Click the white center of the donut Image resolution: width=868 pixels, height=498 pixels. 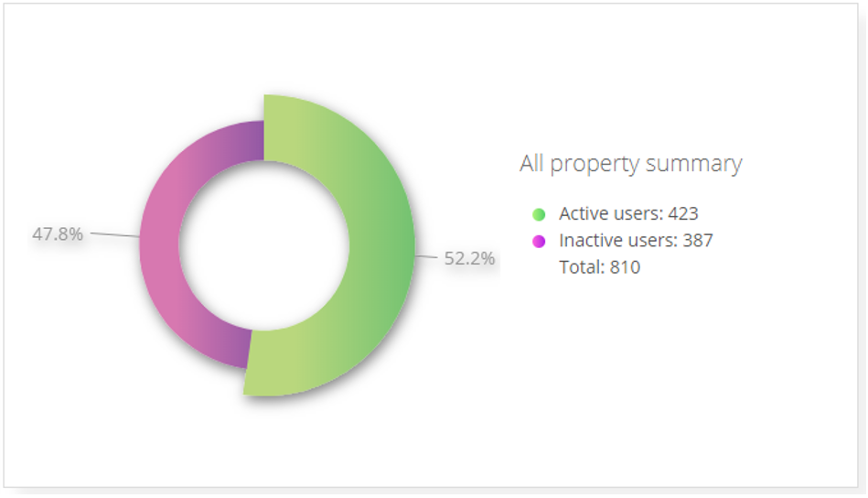[264, 245]
